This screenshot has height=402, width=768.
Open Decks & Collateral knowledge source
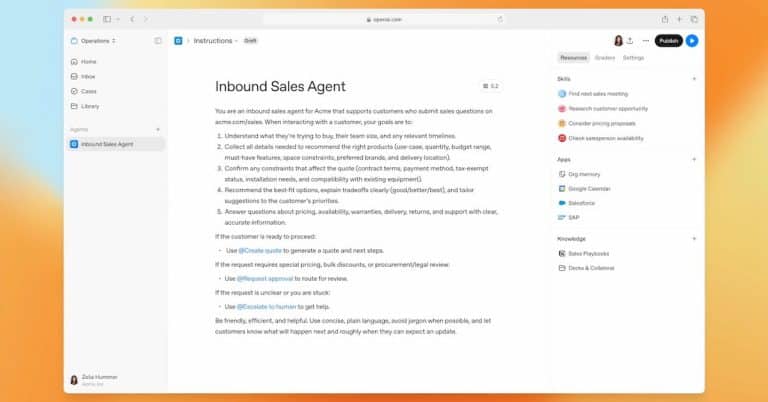tap(586, 268)
